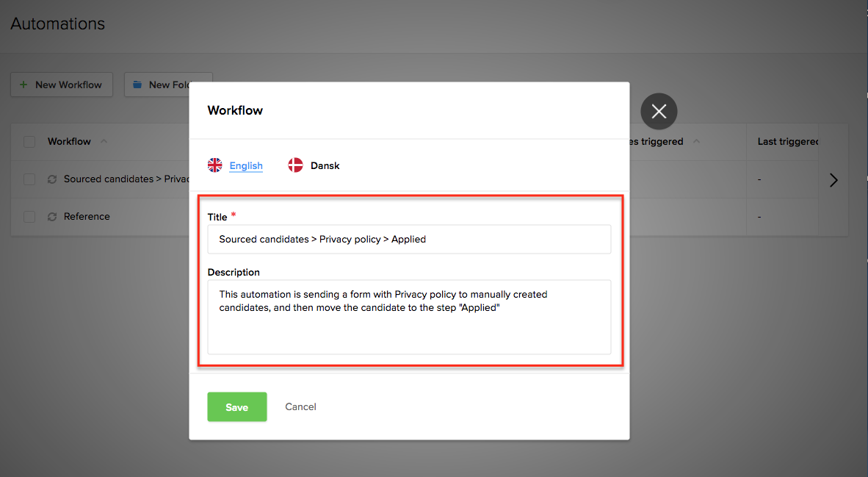Click the UK flag icon

(x=214, y=165)
